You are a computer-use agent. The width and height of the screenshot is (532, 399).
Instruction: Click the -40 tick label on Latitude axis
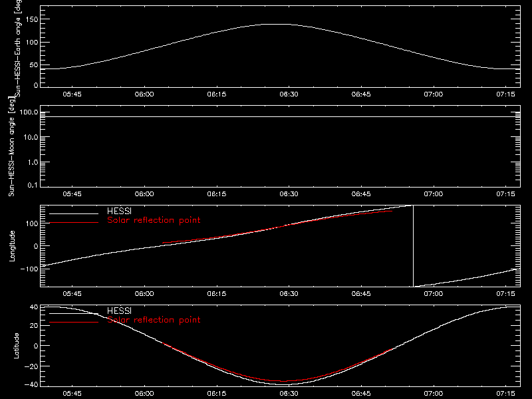(x=31, y=384)
